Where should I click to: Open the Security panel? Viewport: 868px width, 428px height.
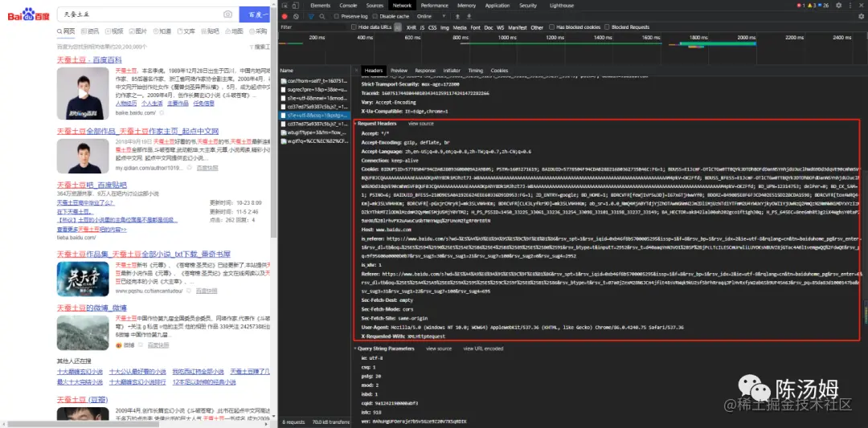528,6
